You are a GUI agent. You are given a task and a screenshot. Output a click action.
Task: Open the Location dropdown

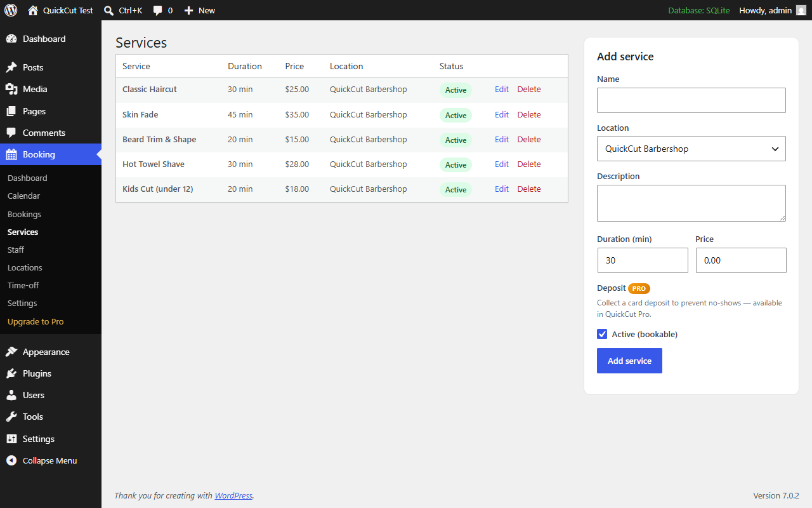[691, 149]
